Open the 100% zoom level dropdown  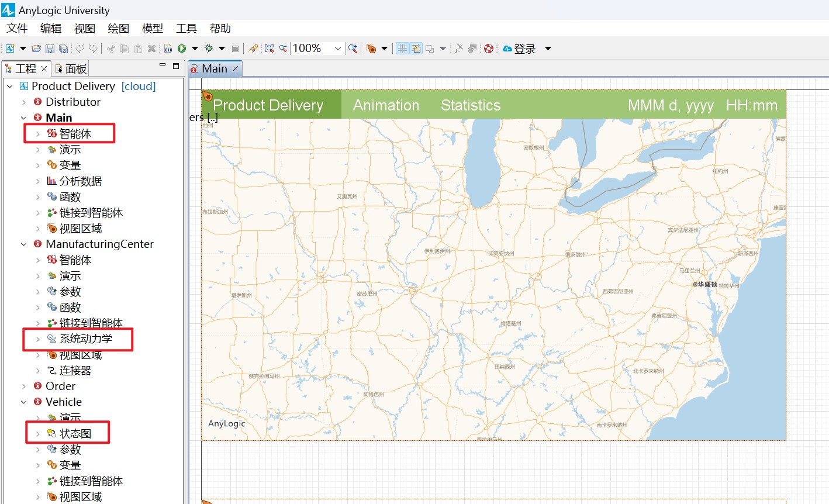[337, 49]
